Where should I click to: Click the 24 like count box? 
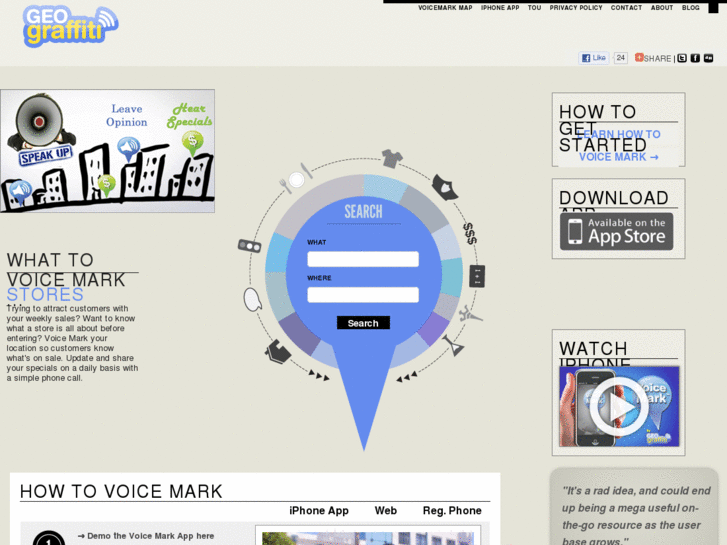pos(620,58)
